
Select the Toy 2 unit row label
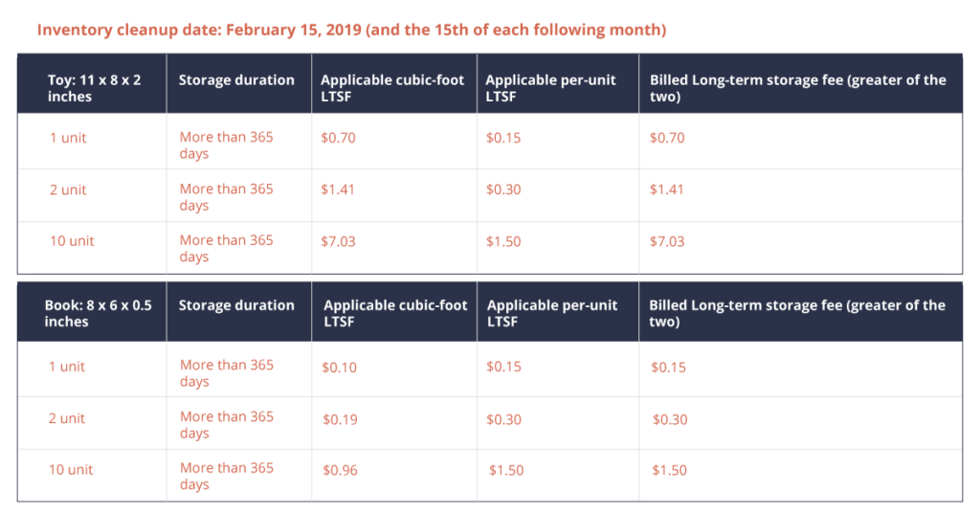click(68, 190)
